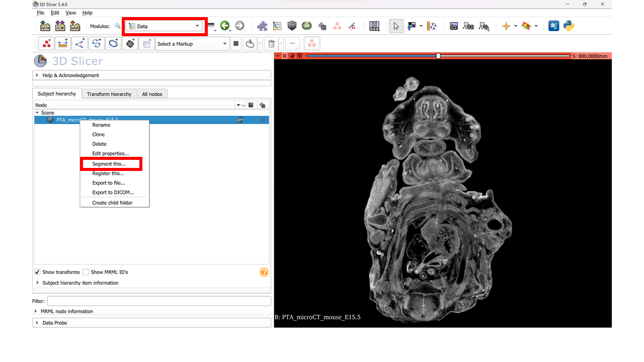Screen dimensions: 644x362
Task: Switch to the Transform hierarchy tab
Action: pos(109,94)
